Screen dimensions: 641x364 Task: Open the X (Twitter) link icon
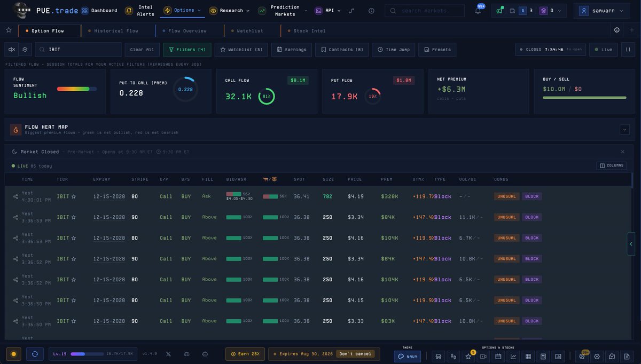(168, 354)
